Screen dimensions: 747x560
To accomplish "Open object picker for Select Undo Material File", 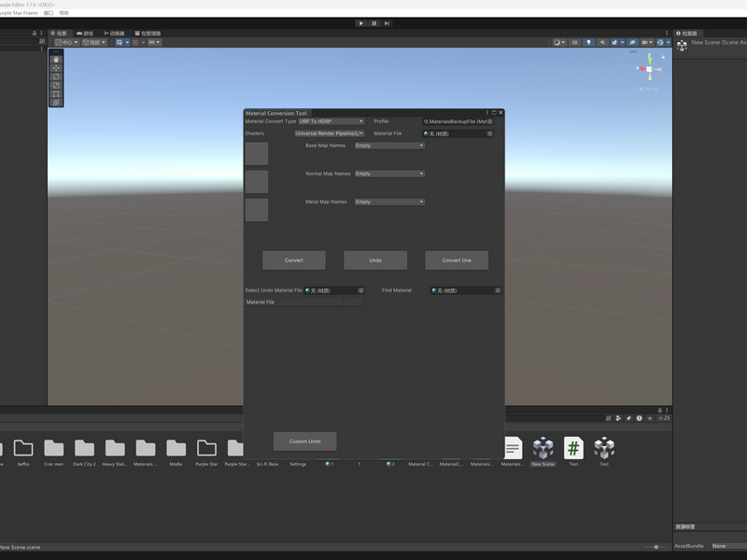I will click(x=361, y=290).
